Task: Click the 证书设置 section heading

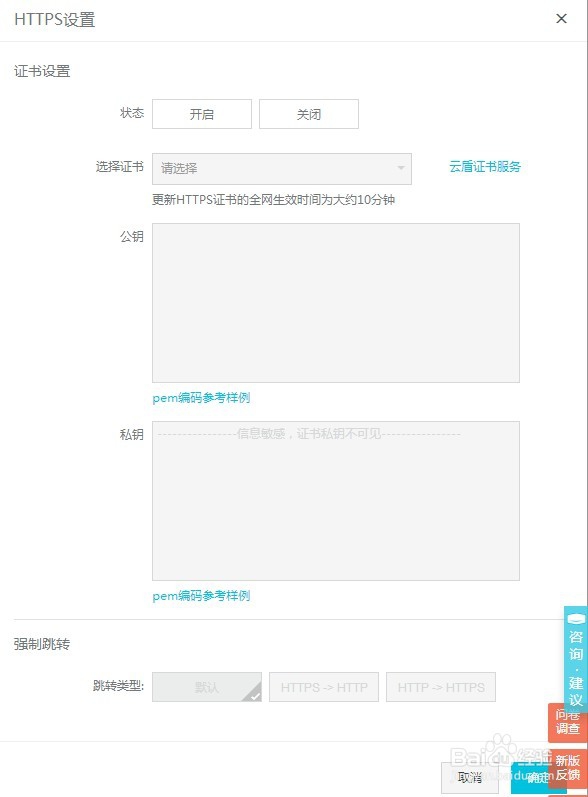Action: (42, 71)
